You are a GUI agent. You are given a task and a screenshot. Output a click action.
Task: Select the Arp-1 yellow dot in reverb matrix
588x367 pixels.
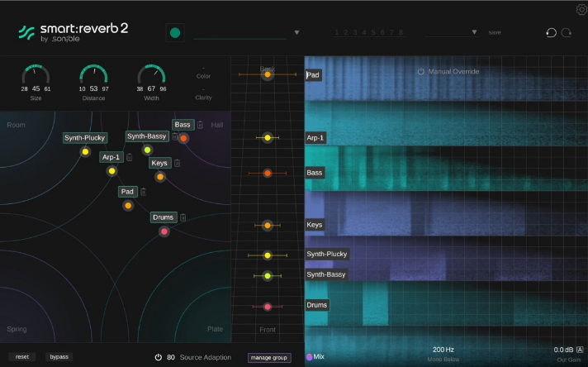(111, 171)
